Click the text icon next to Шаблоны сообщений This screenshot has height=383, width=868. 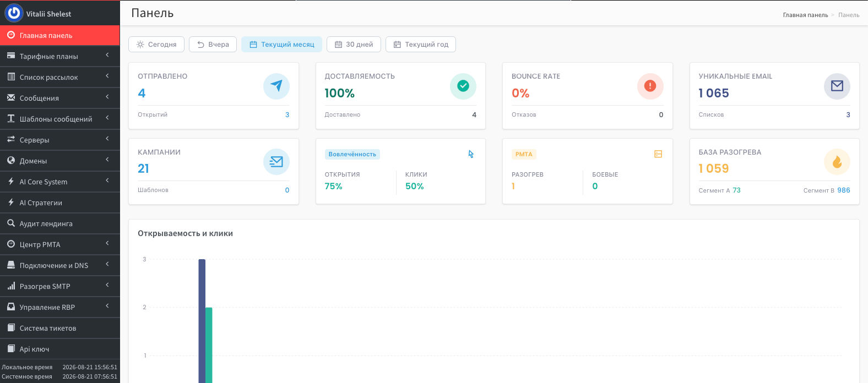(x=11, y=118)
